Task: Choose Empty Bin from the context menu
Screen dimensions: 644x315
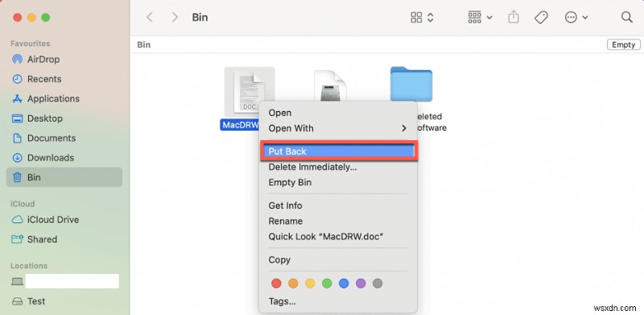Action: click(x=337, y=183)
